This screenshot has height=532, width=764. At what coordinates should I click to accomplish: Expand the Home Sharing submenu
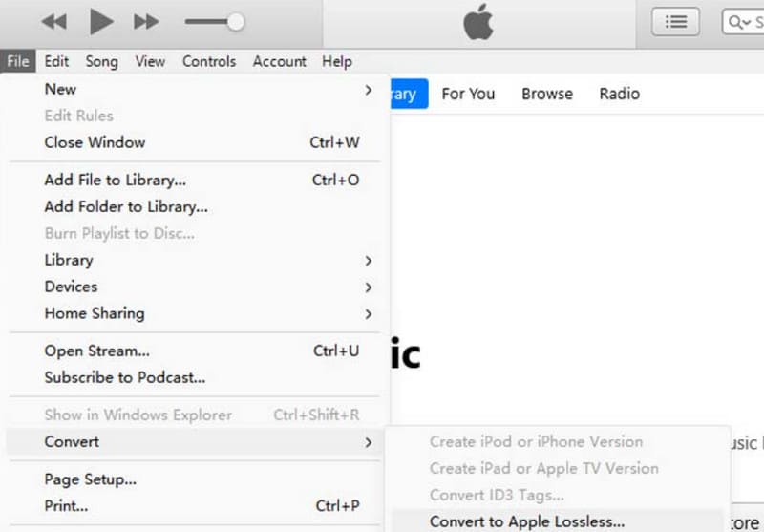195,313
